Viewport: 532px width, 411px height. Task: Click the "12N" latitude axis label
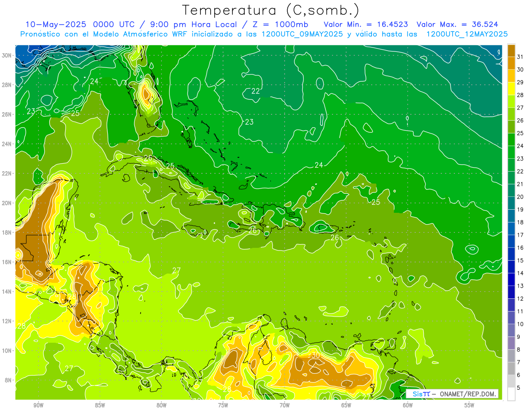pos(7,321)
